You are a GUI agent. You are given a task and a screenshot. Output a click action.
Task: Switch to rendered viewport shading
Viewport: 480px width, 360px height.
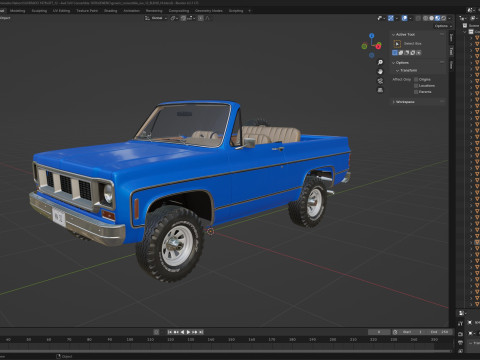pyautogui.click(x=444, y=18)
